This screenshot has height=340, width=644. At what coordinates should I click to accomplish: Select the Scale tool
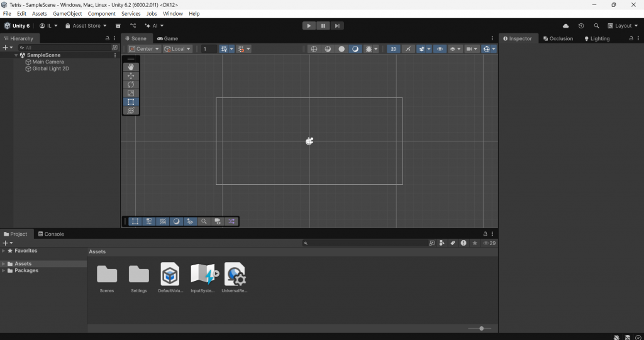[x=131, y=93]
